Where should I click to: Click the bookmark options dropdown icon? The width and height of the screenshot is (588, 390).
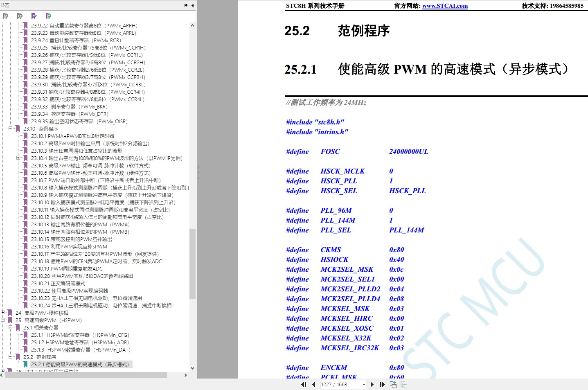(48, 16)
